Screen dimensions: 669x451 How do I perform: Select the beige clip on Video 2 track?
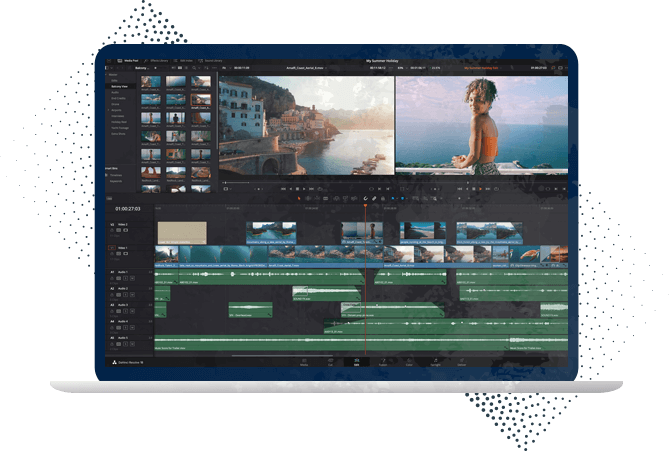(182, 232)
